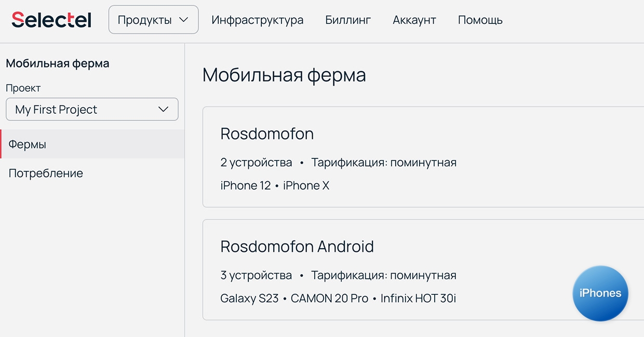Click CAMON 20 Pro device label
The image size is (644, 337).
[329, 299]
